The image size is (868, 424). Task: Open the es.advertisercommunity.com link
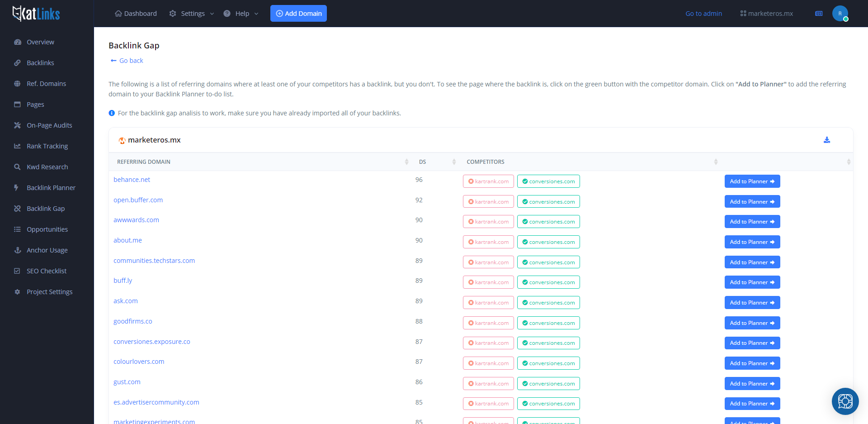(x=156, y=402)
